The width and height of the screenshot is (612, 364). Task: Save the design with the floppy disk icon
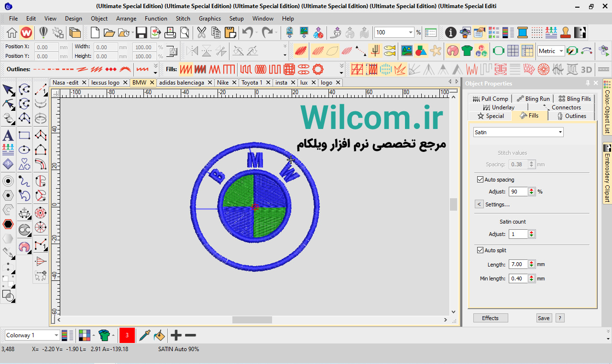pyautogui.click(x=141, y=32)
